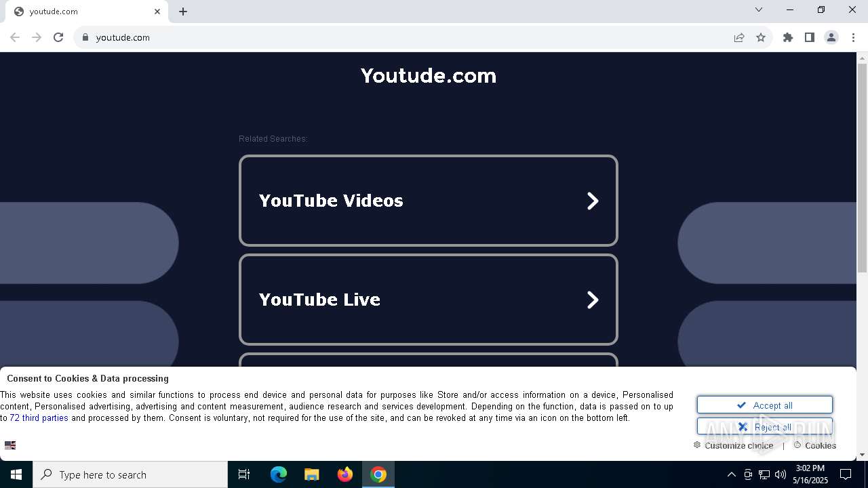Click the network icon in the system tray
This screenshot has width=868, height=488.
(764, 474)
